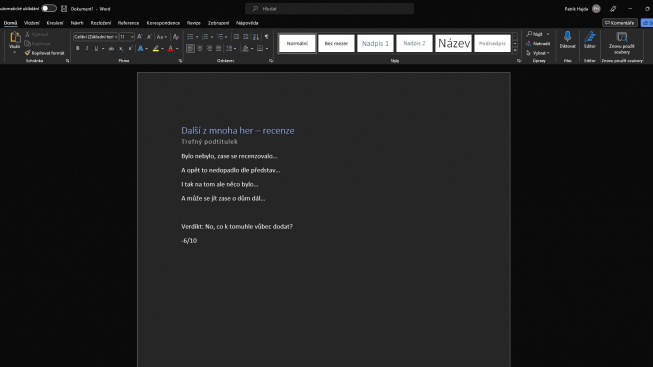This screenshot has width=653, height=367.
Task: Apply subscript formatting
Action: (121, 49)
